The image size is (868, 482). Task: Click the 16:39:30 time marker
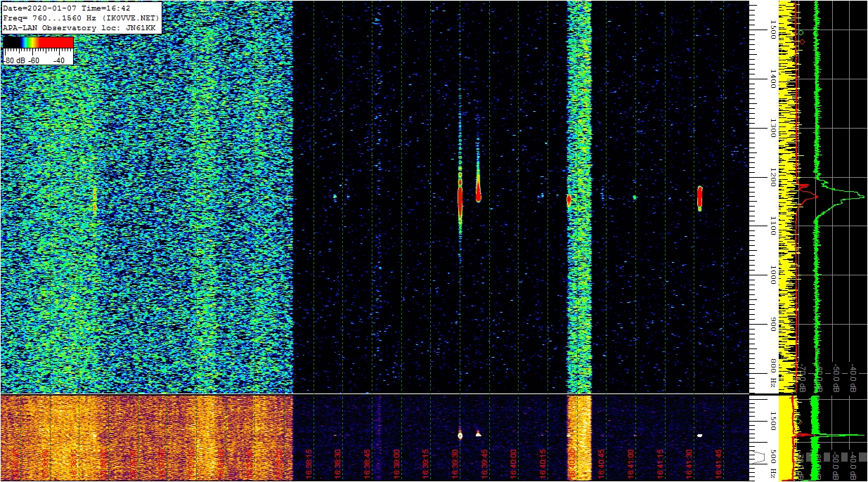coord(455,464)
